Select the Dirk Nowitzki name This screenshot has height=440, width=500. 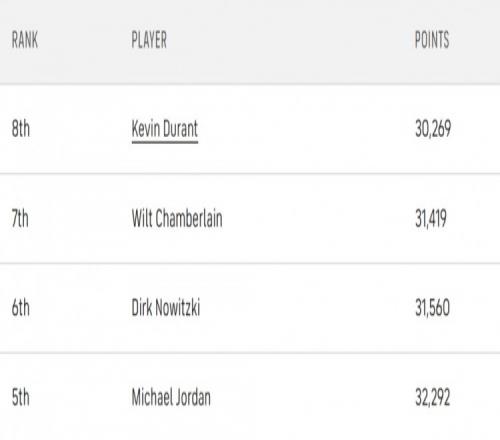coord(166,307)
